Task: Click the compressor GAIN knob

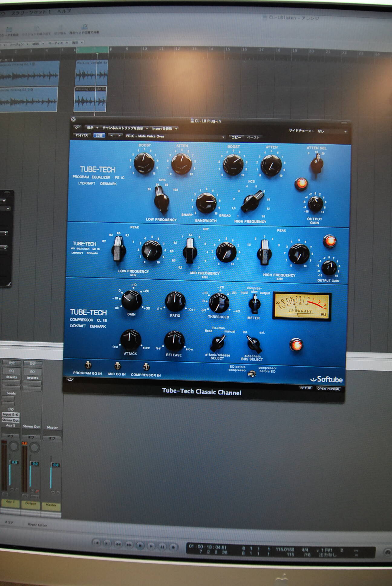Action: [132, 300]
